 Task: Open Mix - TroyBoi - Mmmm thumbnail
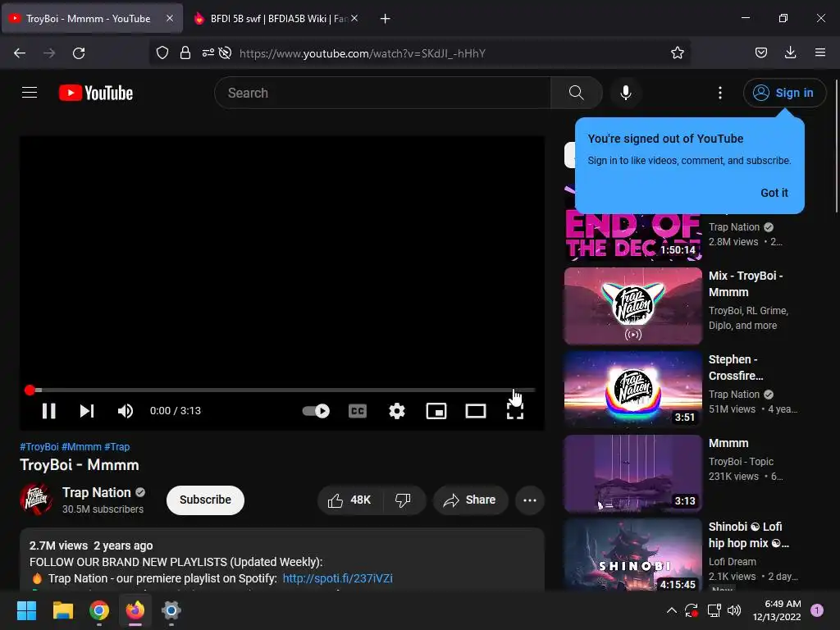point(632,306)
